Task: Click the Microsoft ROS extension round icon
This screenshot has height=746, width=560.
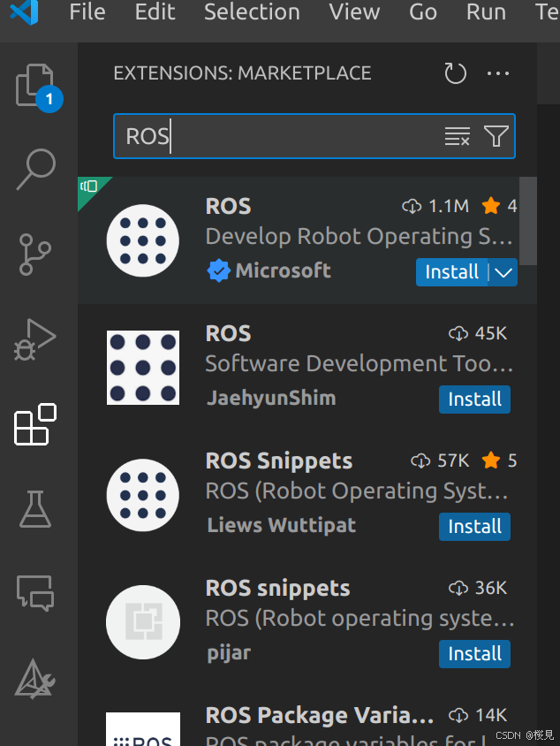Action: 142,240
